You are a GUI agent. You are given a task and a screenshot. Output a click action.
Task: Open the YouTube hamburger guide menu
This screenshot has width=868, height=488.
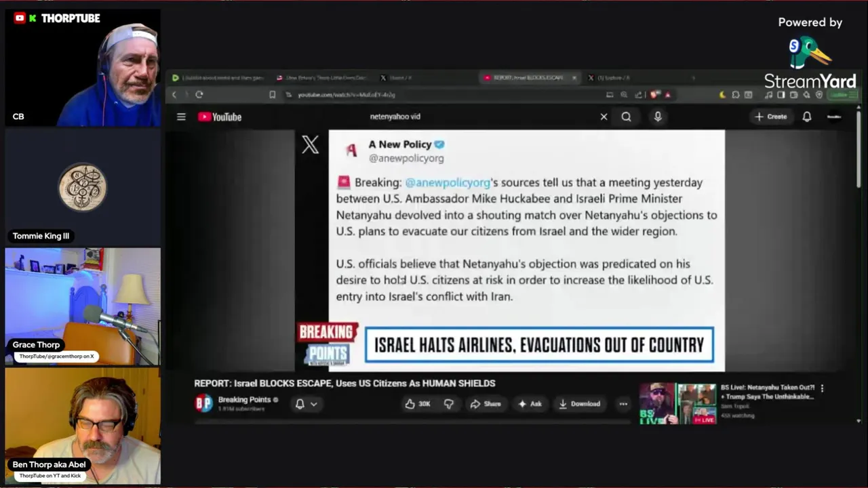click(x=181, y=117)
